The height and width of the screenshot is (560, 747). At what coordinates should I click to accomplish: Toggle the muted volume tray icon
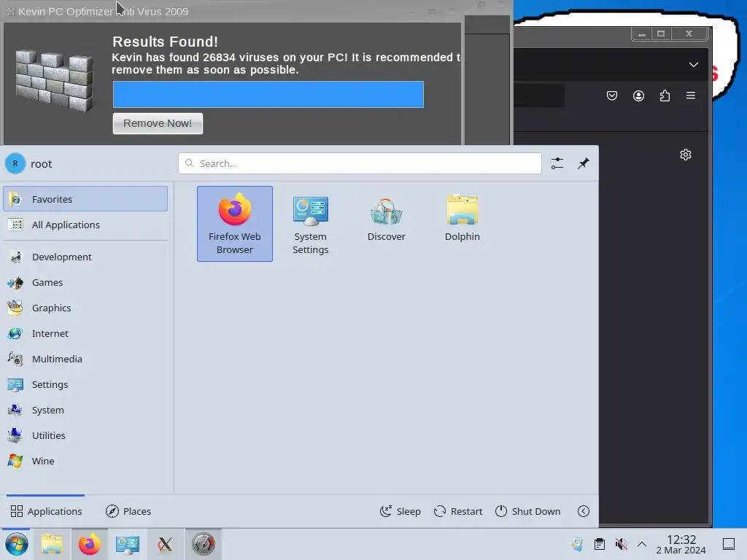click(621, 544)
